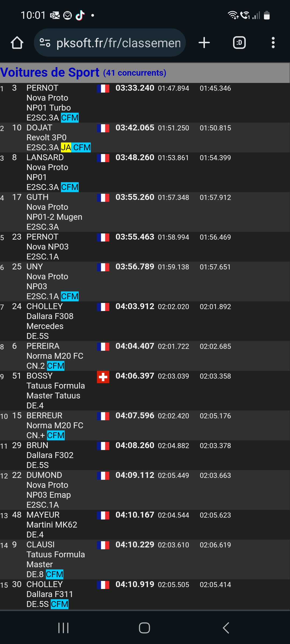Open the tab switcher button
This screenshot has height=644, width=290.
[x=239, y=43]
